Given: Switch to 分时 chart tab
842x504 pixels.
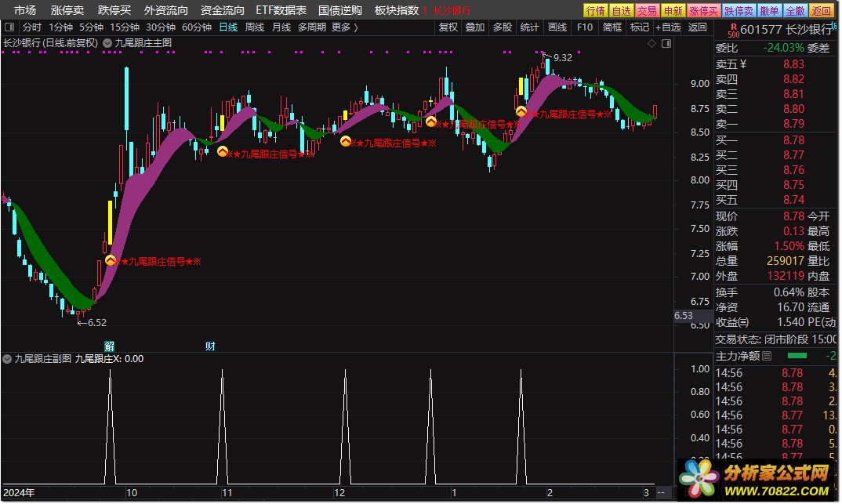Looking at the screenshot, I should (31, 27).
